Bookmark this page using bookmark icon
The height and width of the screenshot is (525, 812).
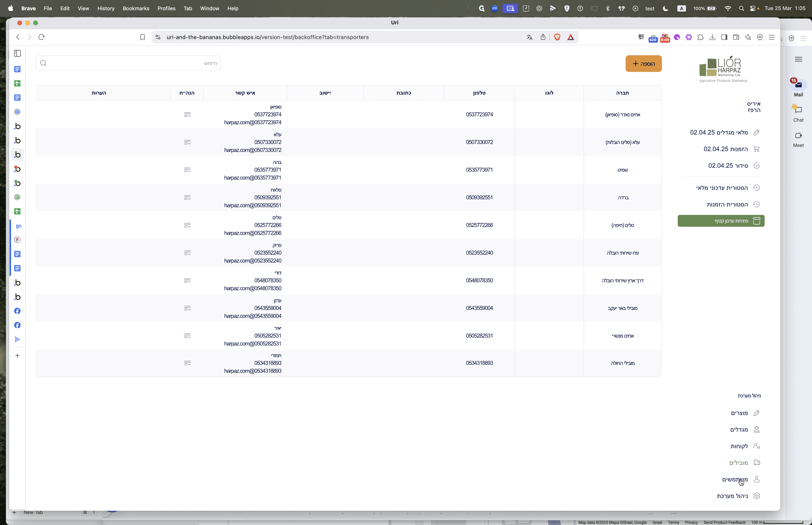[x=143, y=37]
